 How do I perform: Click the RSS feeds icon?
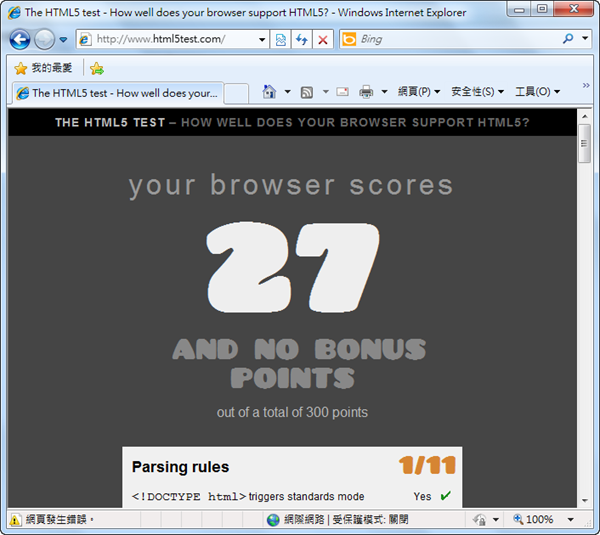(307, 92)
